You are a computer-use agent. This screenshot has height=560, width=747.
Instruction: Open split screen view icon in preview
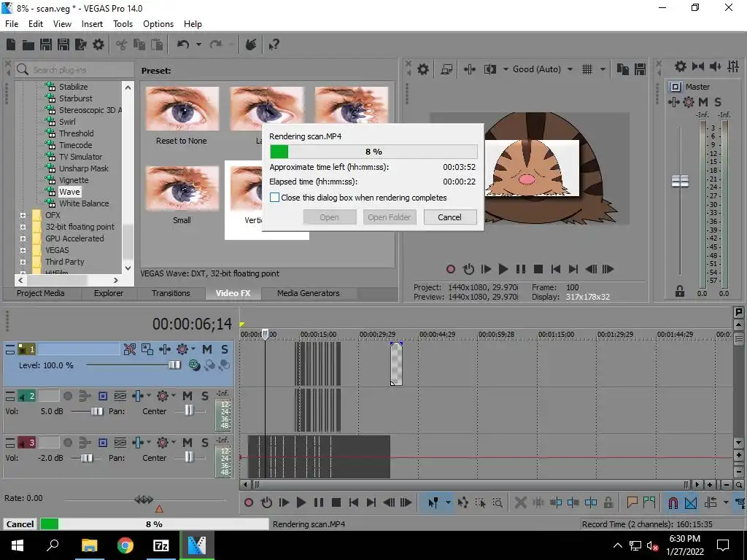[489, 69]
